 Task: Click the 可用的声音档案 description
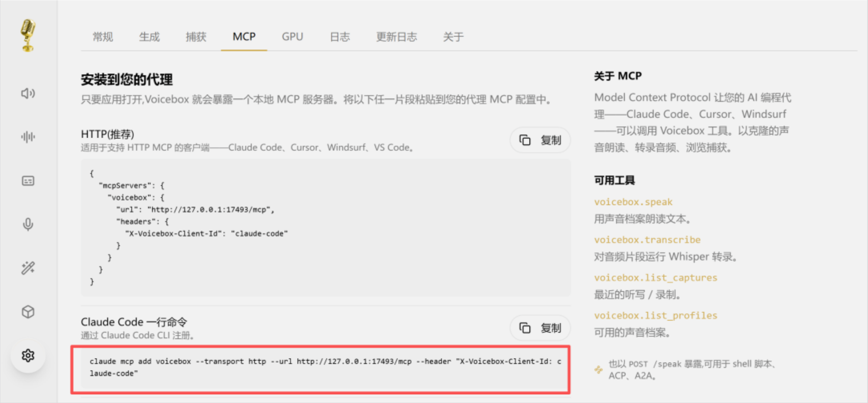click(632, 332)
